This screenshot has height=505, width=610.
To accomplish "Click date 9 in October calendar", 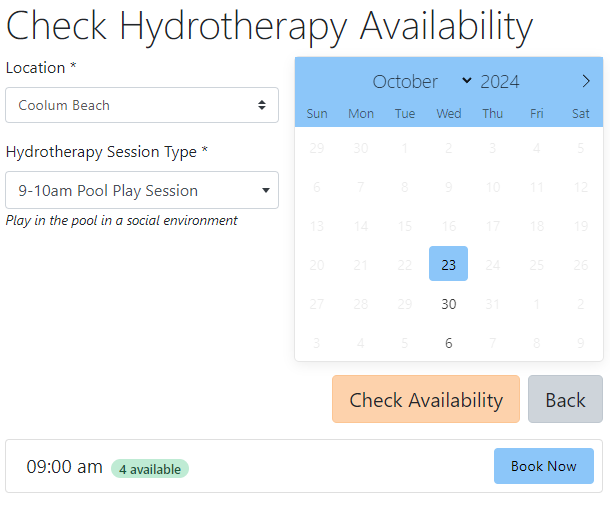I will [448, 187].
